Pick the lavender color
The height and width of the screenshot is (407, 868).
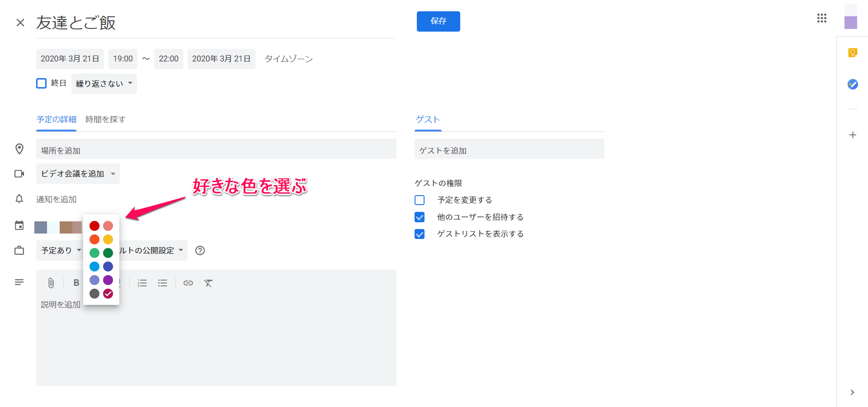(x=94, y=280)
